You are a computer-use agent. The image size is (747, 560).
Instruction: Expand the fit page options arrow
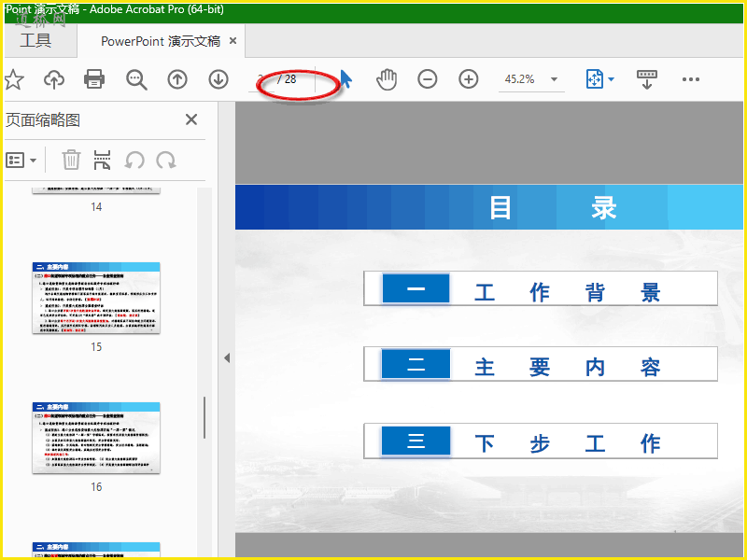[x=612, y=79]
